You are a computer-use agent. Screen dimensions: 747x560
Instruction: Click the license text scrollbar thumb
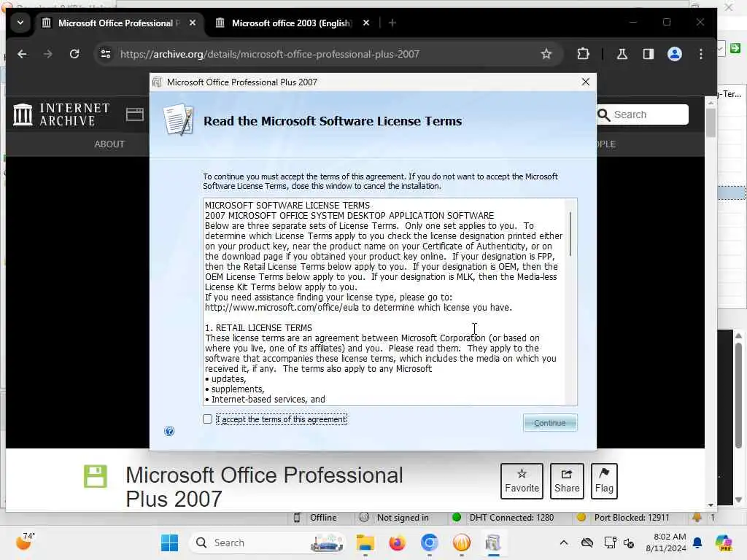click(x=570, y=233)
